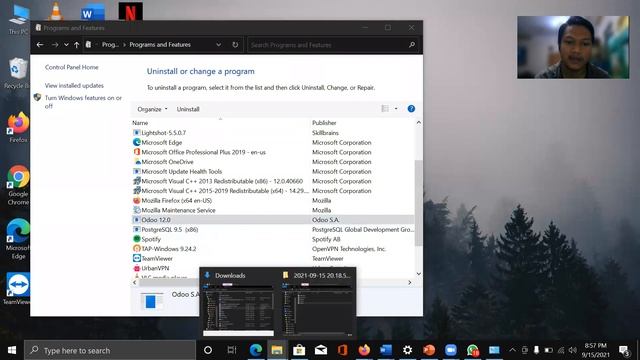Open the Windows Start menu
This screenshot has width=640, height=360.
pos(12,350)
